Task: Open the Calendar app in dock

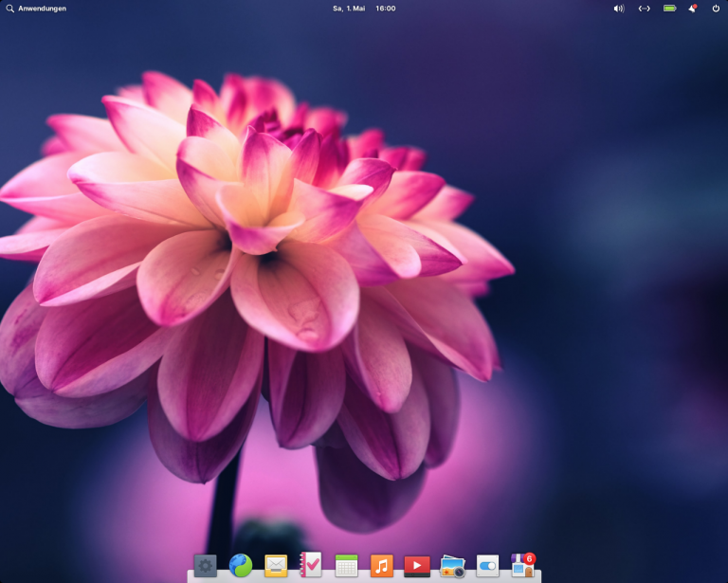Action: (x=346, y=565)
